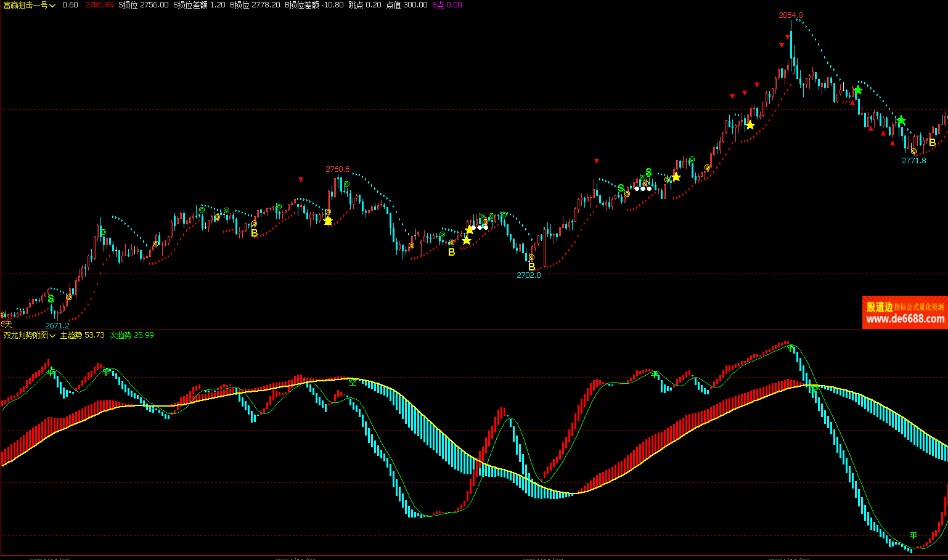Click the leftmost green S sell marker
This screenshot has height=560, width=948.
click(x=51, y=299)
